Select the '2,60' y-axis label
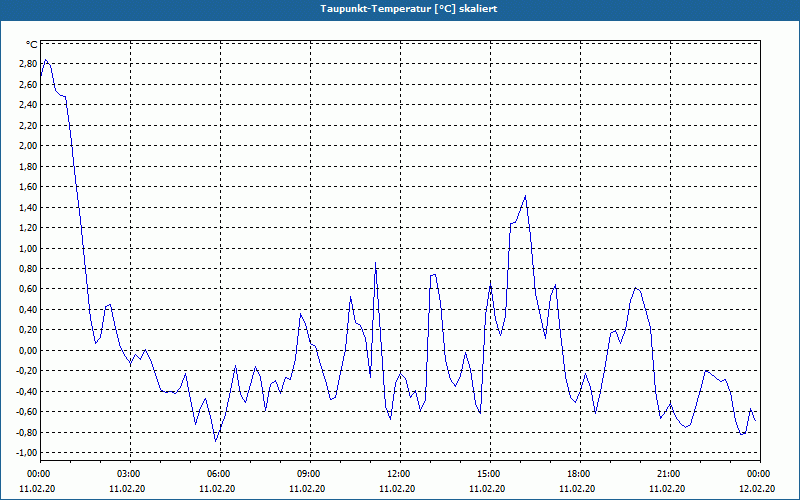 point(29,84)
